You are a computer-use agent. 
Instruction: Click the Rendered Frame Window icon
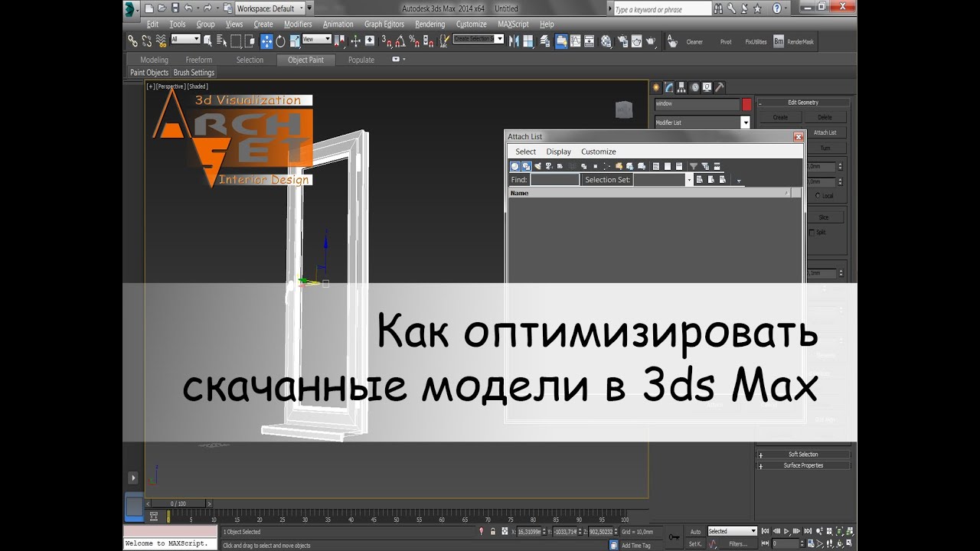pyautogui.click(x=638, y=41)
